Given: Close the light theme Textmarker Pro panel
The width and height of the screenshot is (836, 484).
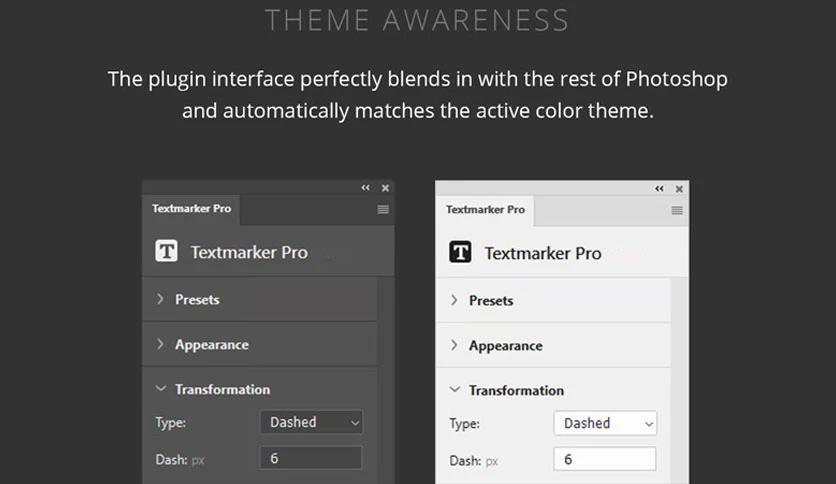Looking at the screenshot, I should pos(679,189).
